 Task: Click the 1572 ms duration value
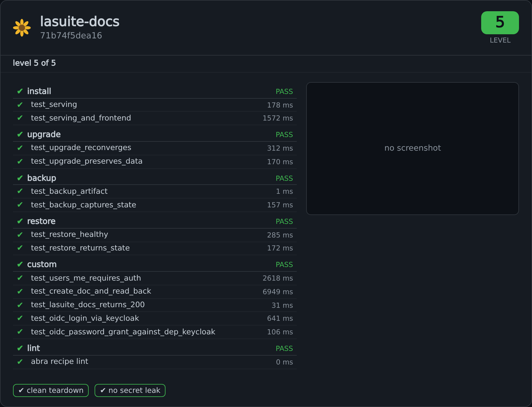pos(278,118)
